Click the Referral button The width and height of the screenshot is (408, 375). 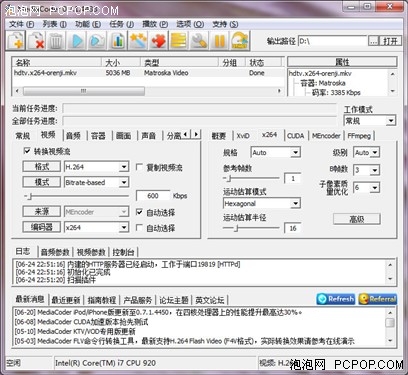coord(378,299)
